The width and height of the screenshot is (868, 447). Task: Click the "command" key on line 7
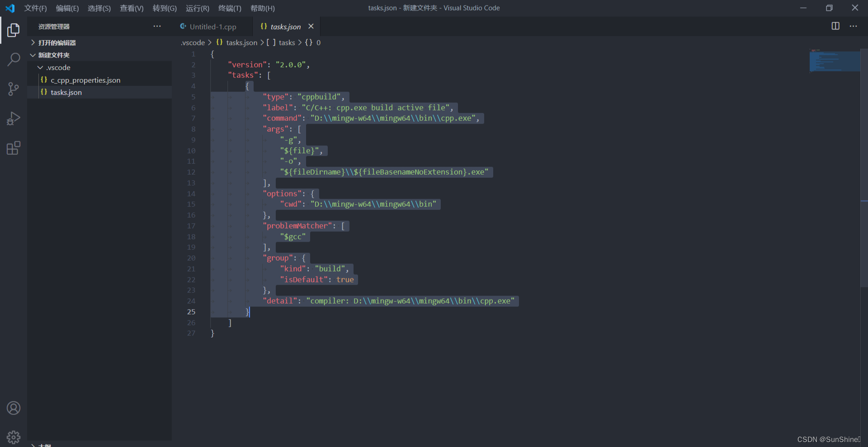pos(282,118)
